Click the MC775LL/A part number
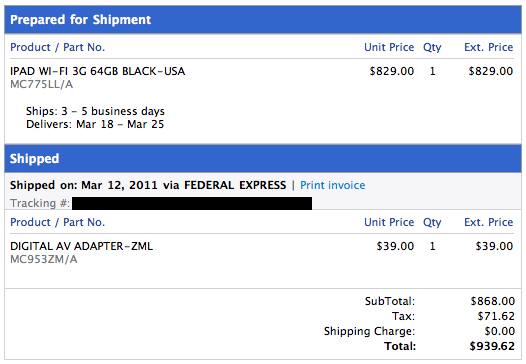This screenshot has height=364, width=526. 42,84
